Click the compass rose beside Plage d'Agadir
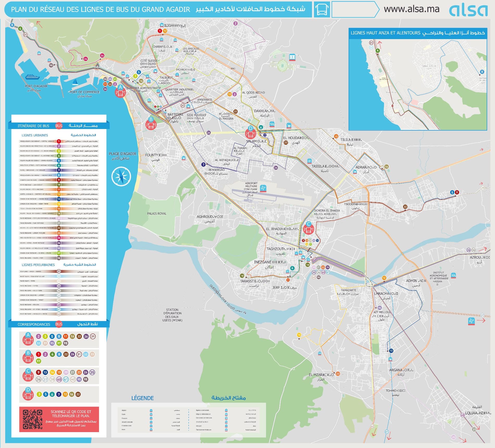The image size is (495, 448). [x=121, y=177]
